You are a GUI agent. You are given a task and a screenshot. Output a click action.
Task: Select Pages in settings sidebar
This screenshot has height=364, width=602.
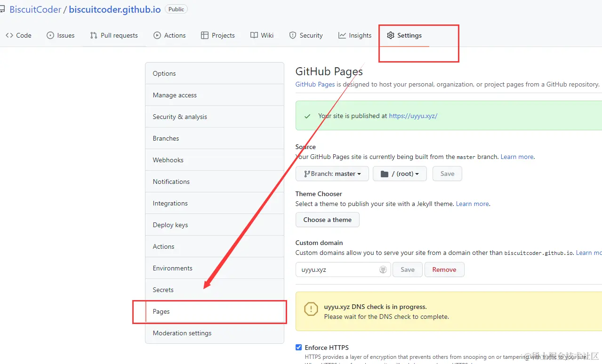(x=215, y=311)
